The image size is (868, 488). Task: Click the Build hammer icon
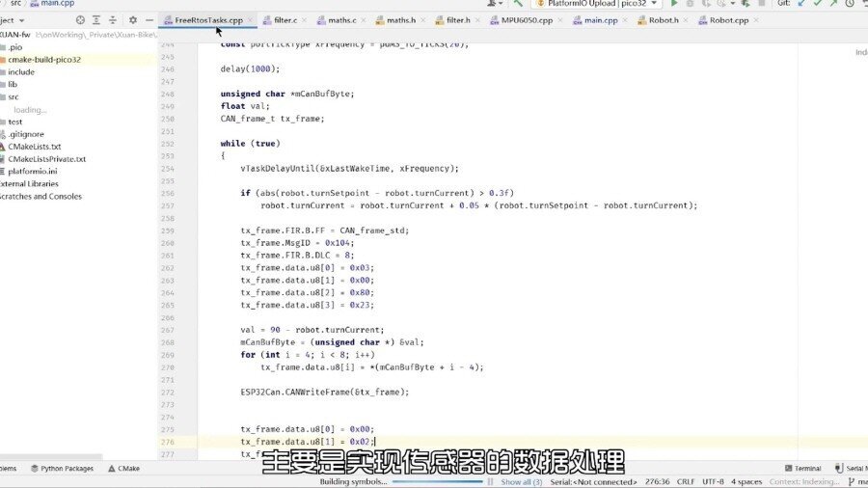[x=518, y=4]
